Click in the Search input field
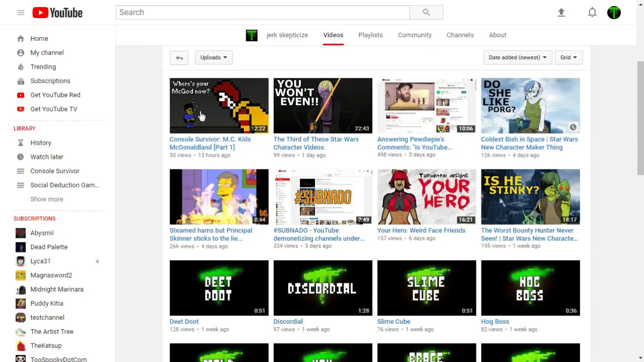 click(x=263, y=13)
